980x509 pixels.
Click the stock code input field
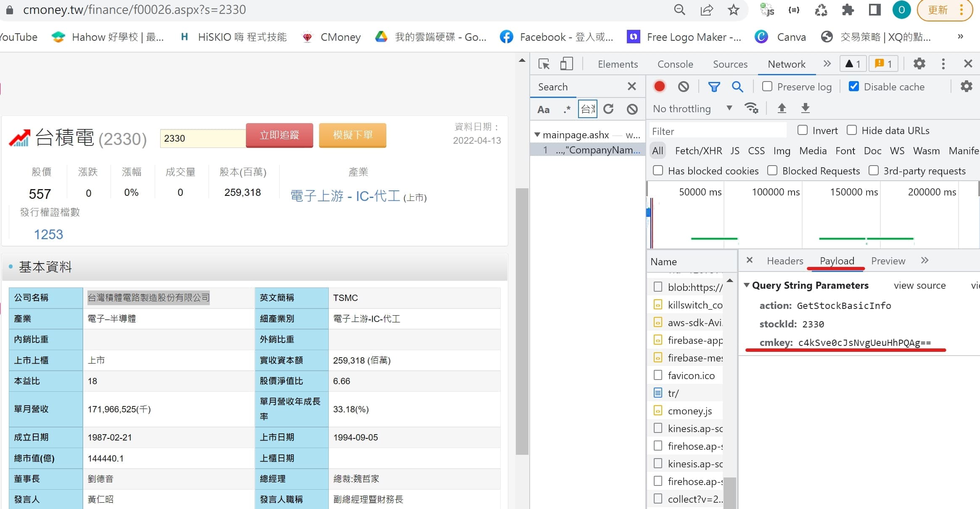coord(203,138)
